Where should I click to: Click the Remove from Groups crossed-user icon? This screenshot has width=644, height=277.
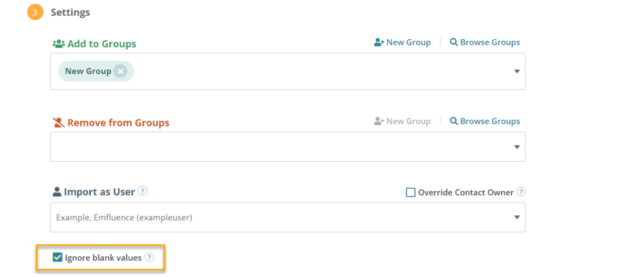pos(58,123)
